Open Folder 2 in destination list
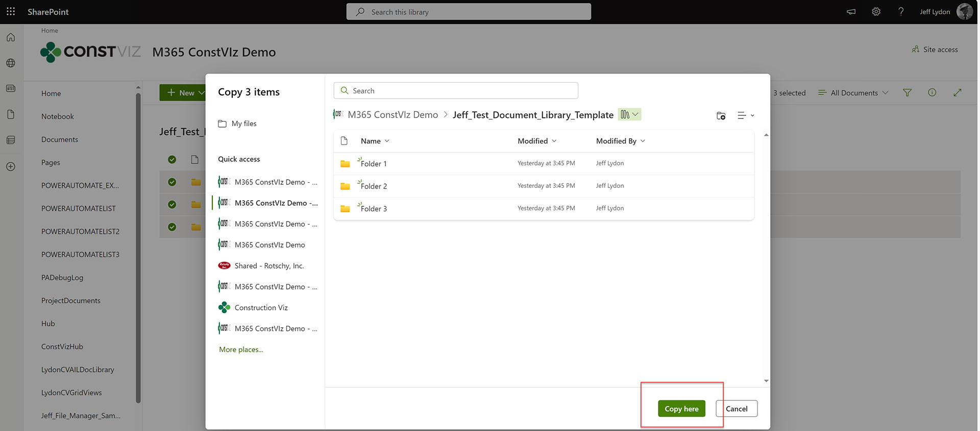The image size is (980, 431). tap(374, 186)
